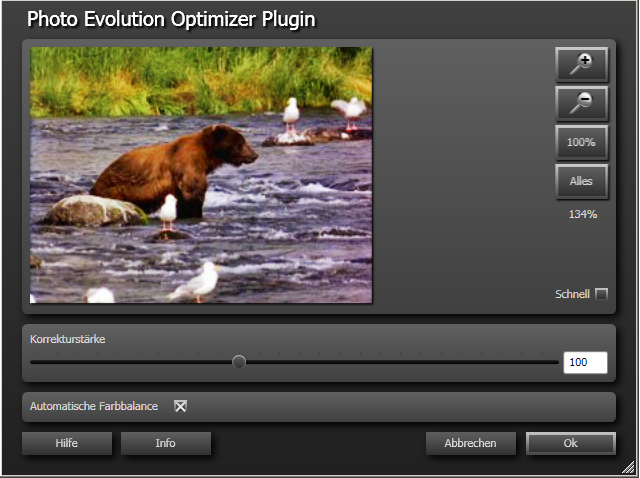This screenshot has width=640, height=478.
Task: Click the 134% zoom level text
Action: 583,214
